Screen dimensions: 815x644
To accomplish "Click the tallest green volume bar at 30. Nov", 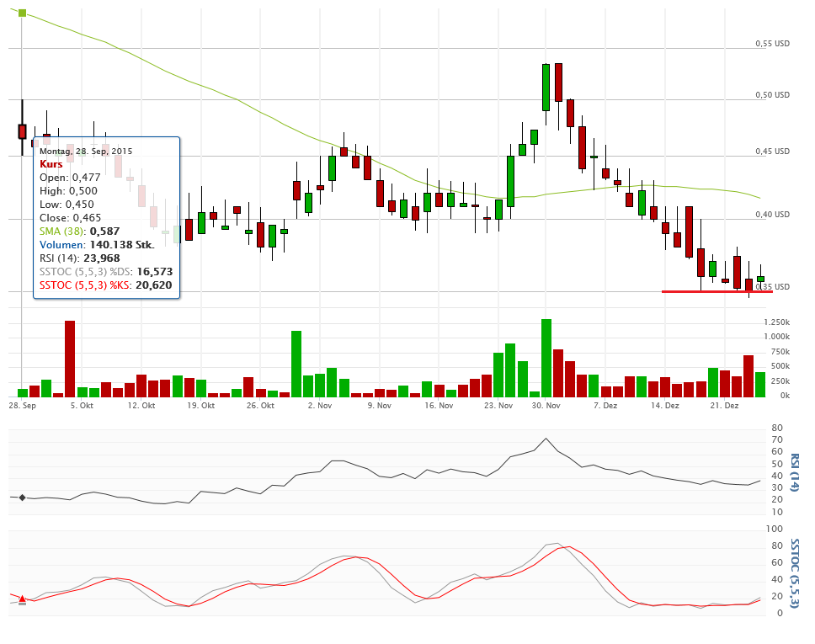I will 546,358.
